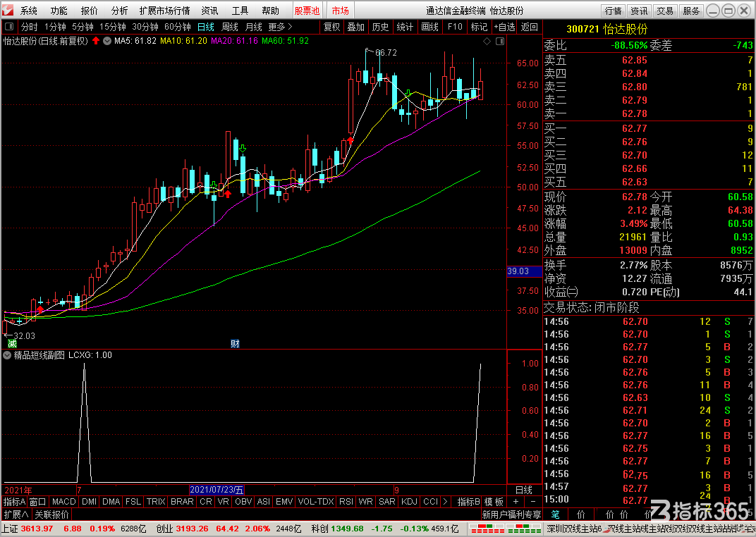756x537 pixels.
Task: Select the VOL-TDX indicator tab
Action: tap(316, 502)
